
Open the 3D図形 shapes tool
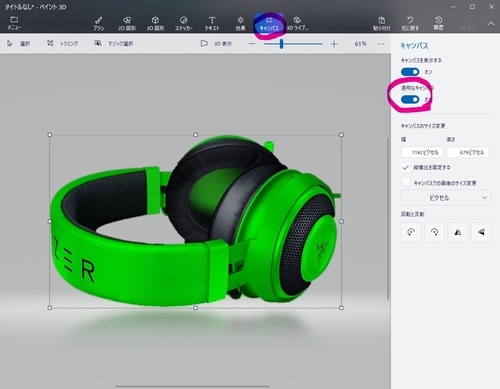(x=155, y=24)
